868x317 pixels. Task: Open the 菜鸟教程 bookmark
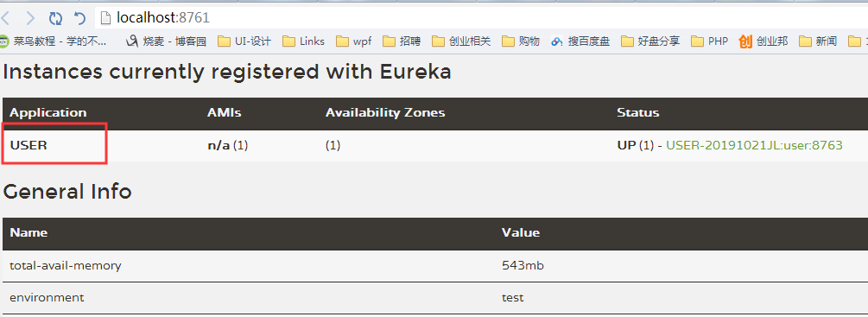54,41
